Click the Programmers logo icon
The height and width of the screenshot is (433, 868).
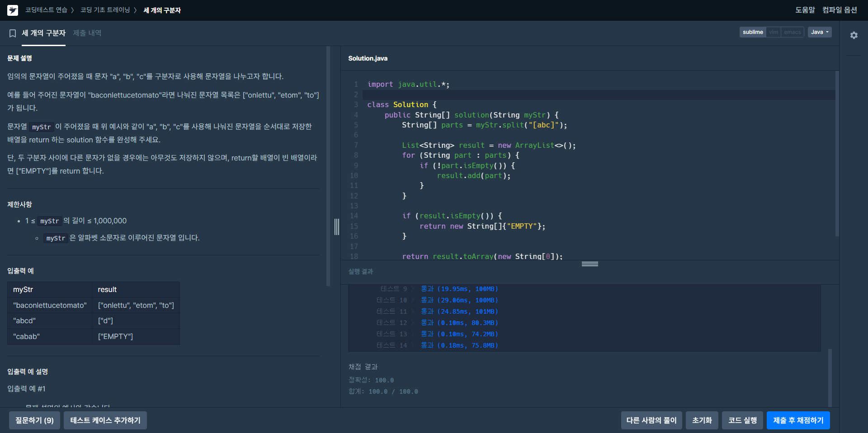pos(13,10)
